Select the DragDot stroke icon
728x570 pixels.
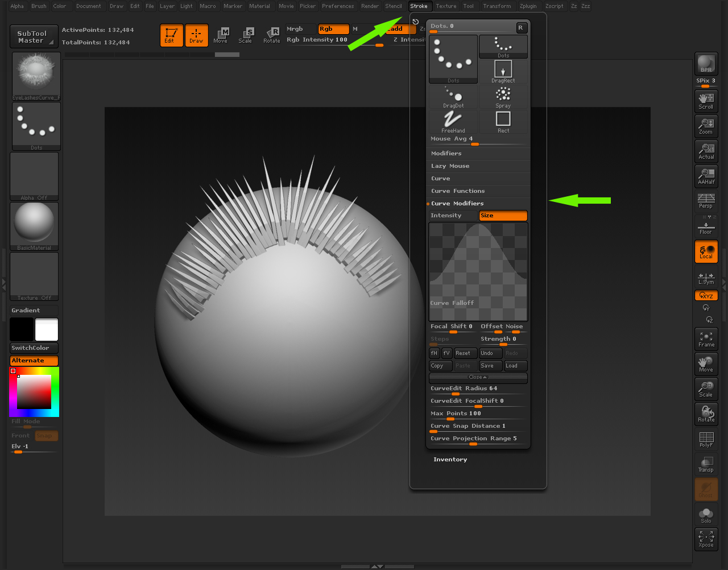coord(453,97)
